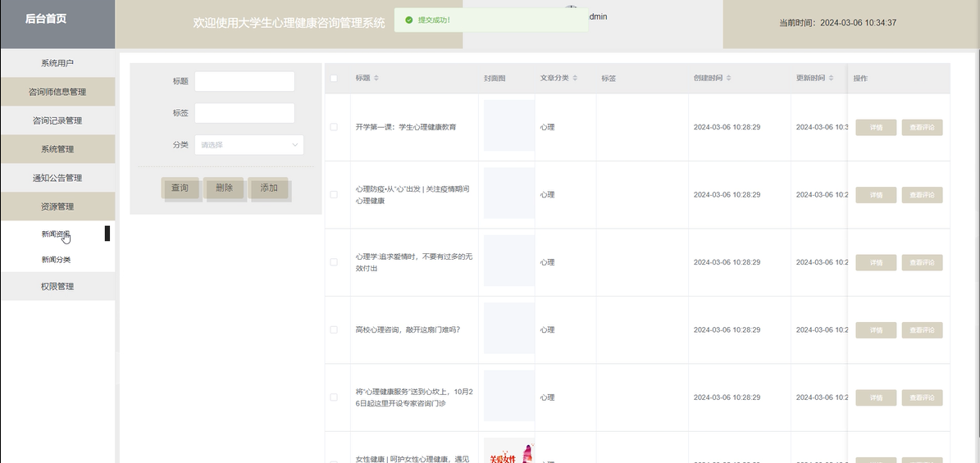Click title text 开学第一课：学生心理健康教育
Screen dimensions: 980x463
click(406, 127)
